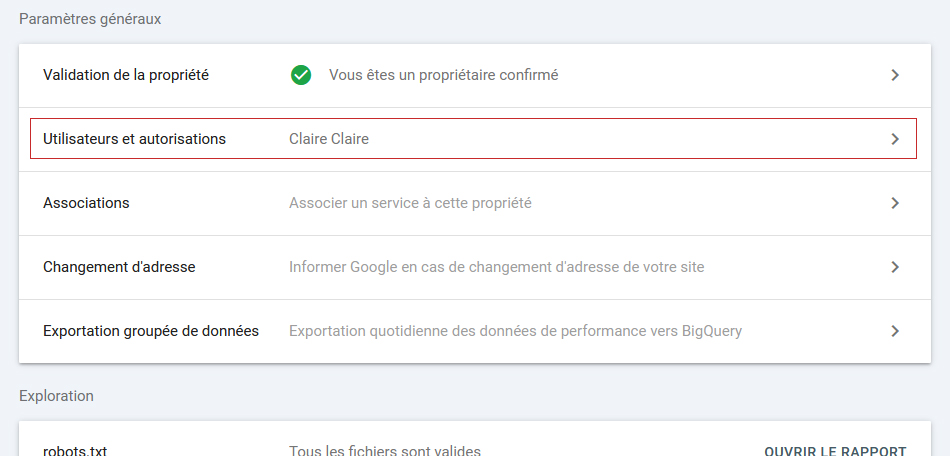Click the Tous les fichiers sont valides status
950x456 pixels.
(385, 451)
